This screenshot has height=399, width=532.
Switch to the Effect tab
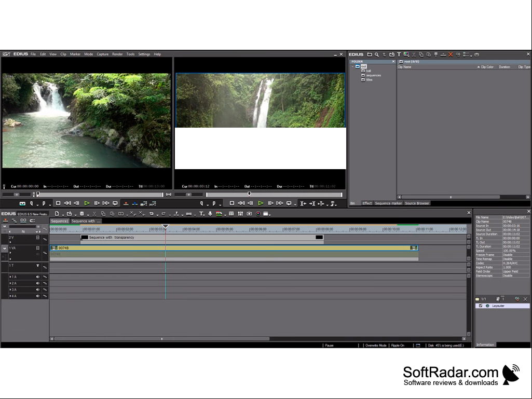[x=367, y=203]
